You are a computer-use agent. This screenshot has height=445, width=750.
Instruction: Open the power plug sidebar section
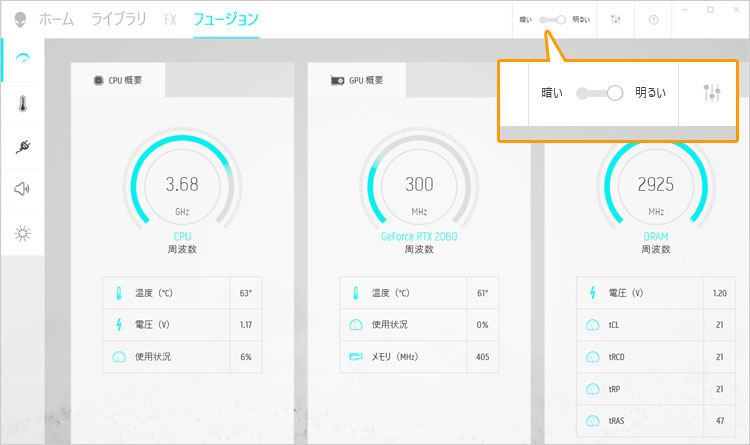click(x=23, y=146)
